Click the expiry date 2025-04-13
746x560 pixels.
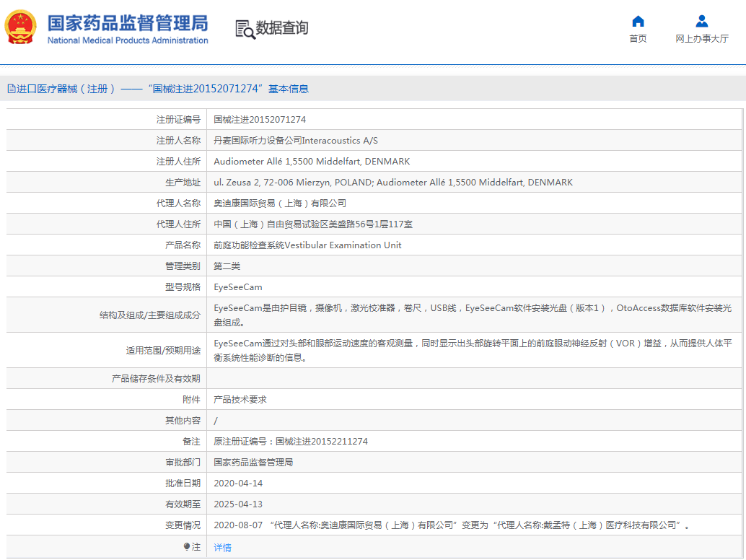[238, 504]
